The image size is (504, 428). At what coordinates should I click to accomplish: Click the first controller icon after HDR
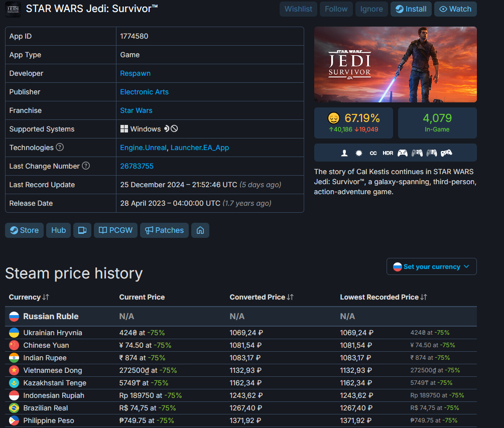click(403, 153)
